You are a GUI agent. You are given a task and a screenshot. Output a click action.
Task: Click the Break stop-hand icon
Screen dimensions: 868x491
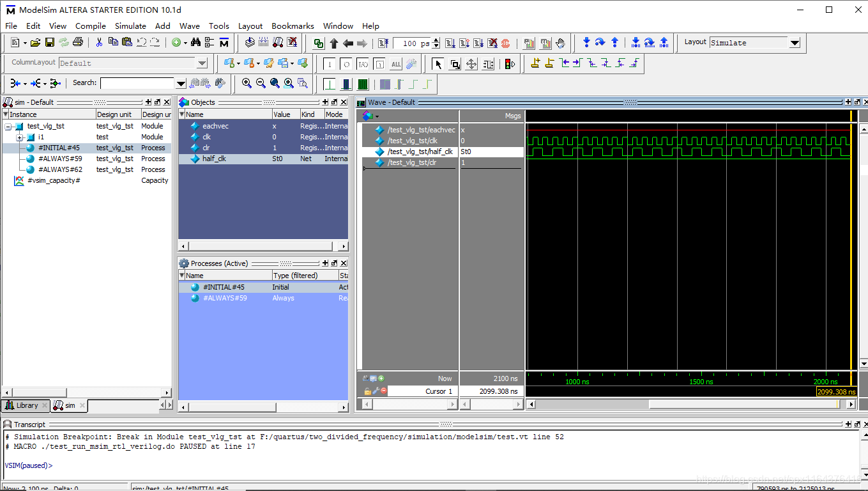click(560, 43)
